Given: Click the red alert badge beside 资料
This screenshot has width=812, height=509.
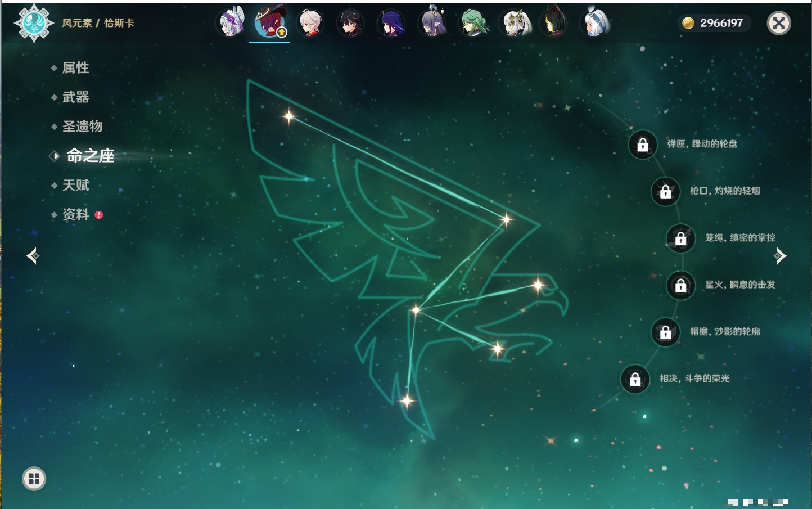Looking at the screenshot, I should [99, 215].
